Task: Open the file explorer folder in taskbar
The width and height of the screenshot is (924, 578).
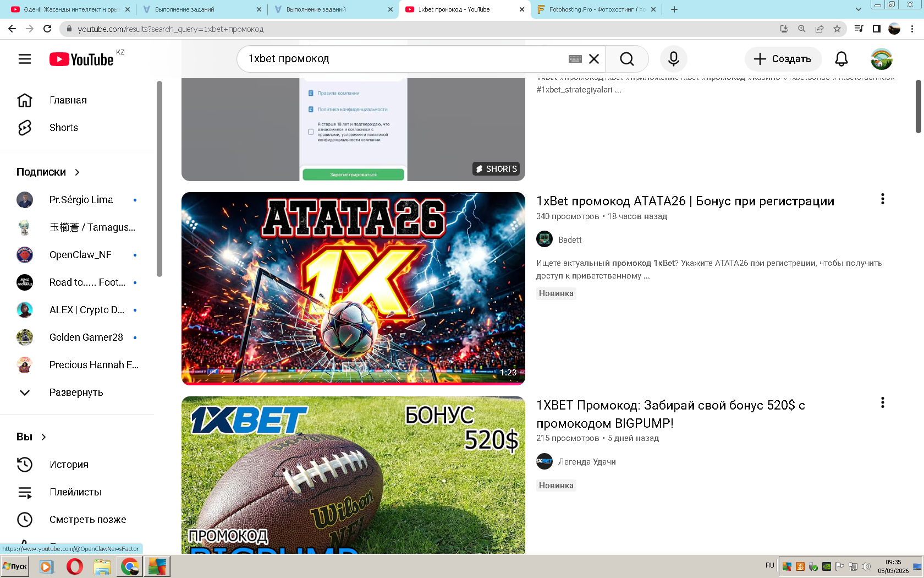Action: click(102, 566)
